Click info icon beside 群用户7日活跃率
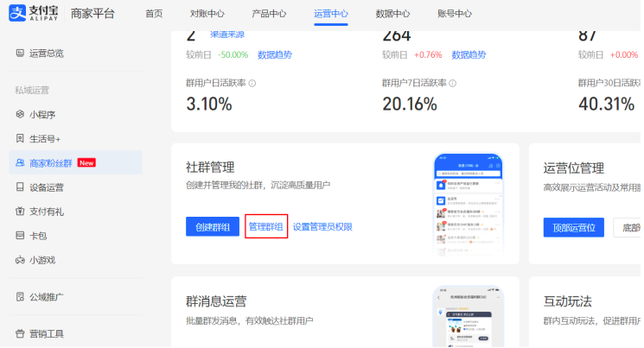644x348 pixels. click(452, 84)
